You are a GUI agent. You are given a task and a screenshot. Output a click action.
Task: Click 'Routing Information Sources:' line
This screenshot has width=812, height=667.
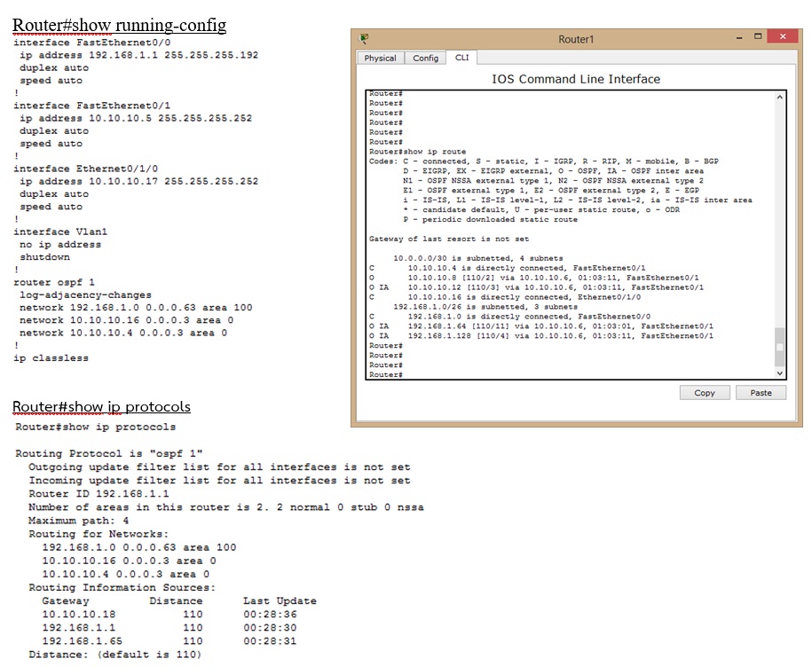click(122, 588)
